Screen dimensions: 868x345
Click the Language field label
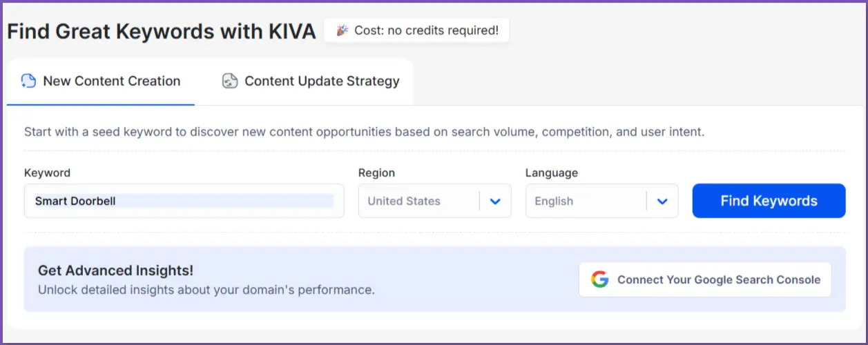pos(551,172)
